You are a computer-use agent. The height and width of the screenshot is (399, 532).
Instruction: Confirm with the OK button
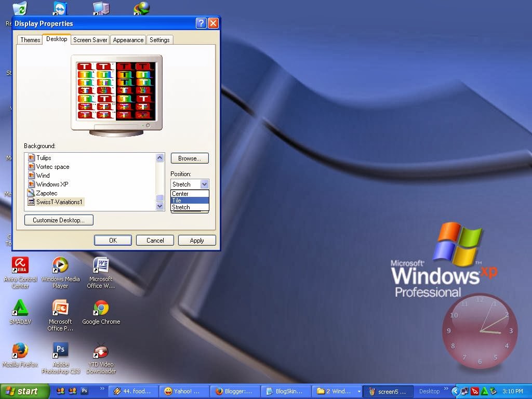coord(113,240)
